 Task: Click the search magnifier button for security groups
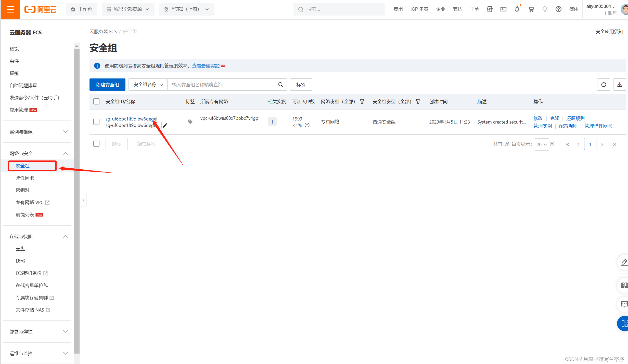tap(280, 85)
